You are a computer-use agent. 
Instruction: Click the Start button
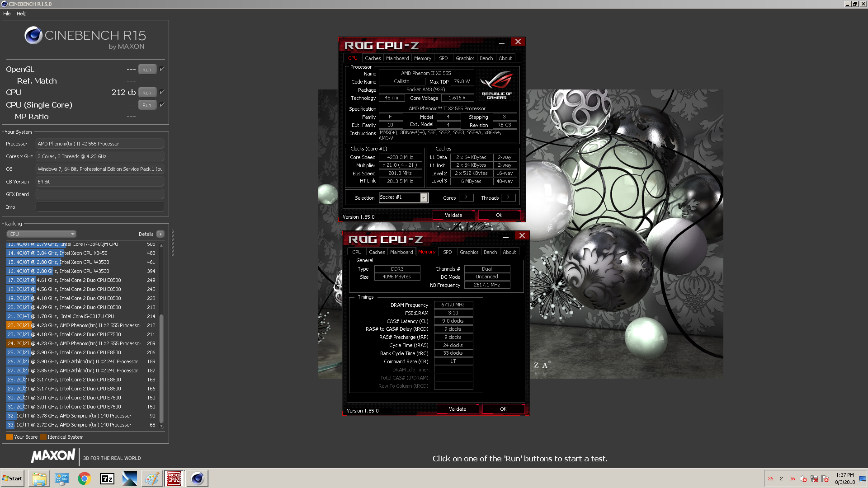click(x=12, y=479)
